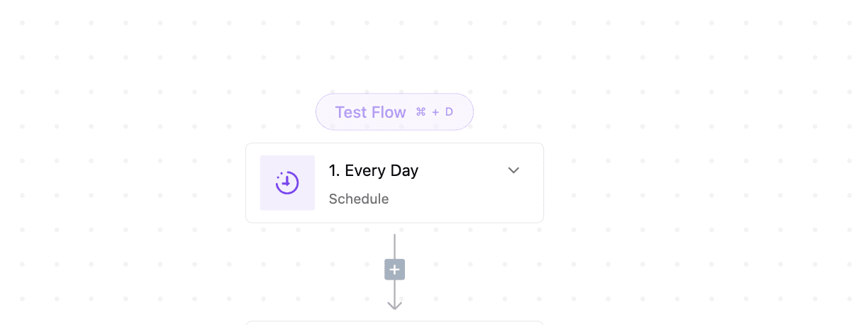The image size is (868, 325).
Task: Click the purple Schedule clock icon
Action: 287,183
